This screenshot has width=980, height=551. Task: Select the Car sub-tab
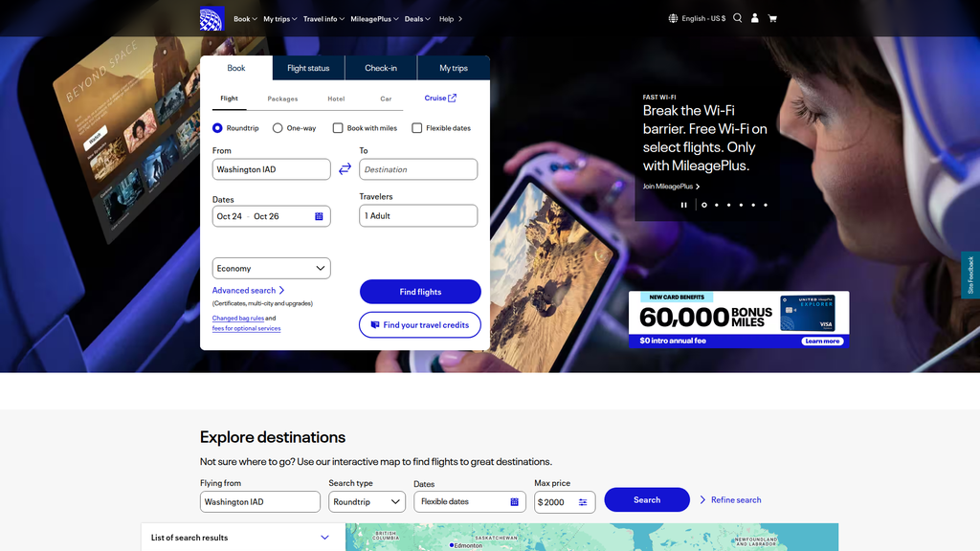point(387,99)
